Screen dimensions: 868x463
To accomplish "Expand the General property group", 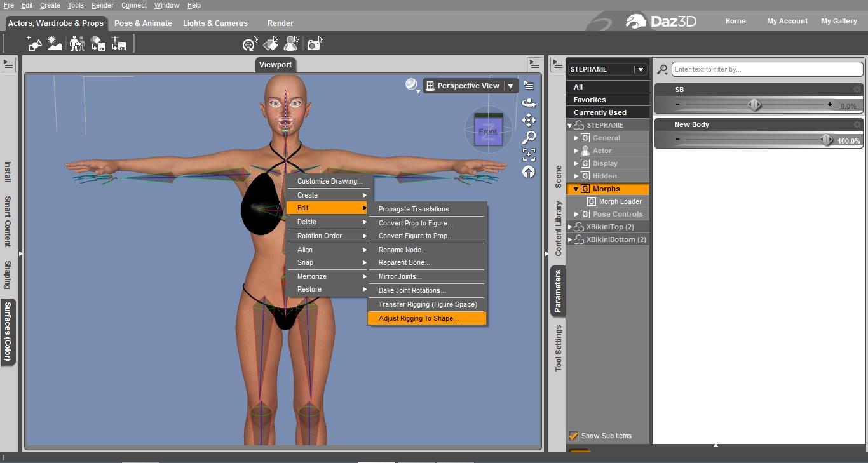I will 576,138.
